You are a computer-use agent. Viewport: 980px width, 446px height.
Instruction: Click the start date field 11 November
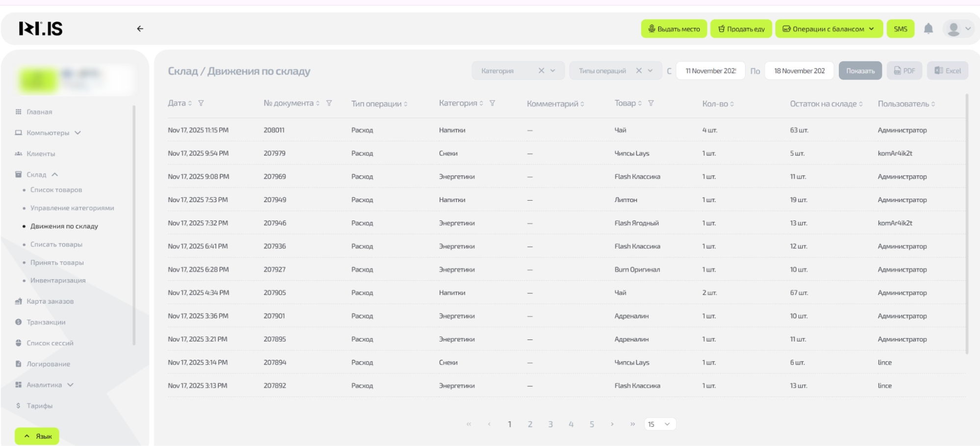click(x=710, y=71)
